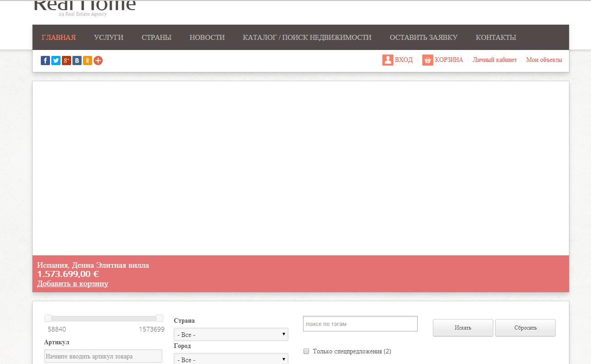591x364 pixels.
Task: Go to Каталог / Поиск недвижимости
Action: tap(307, 38)
